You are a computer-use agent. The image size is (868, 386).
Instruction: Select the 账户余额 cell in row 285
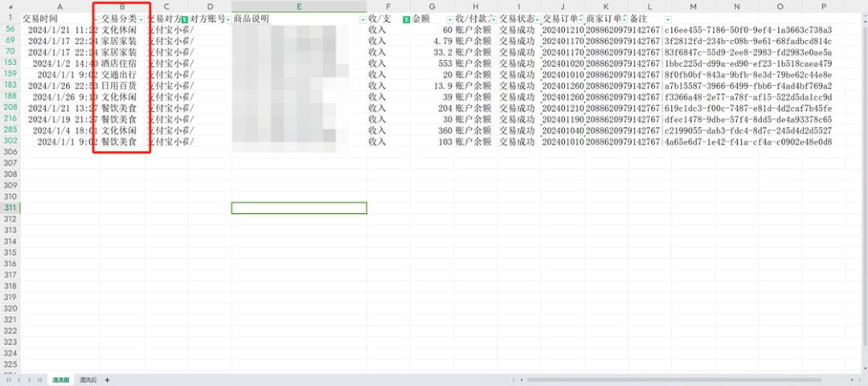click(475, 131)
